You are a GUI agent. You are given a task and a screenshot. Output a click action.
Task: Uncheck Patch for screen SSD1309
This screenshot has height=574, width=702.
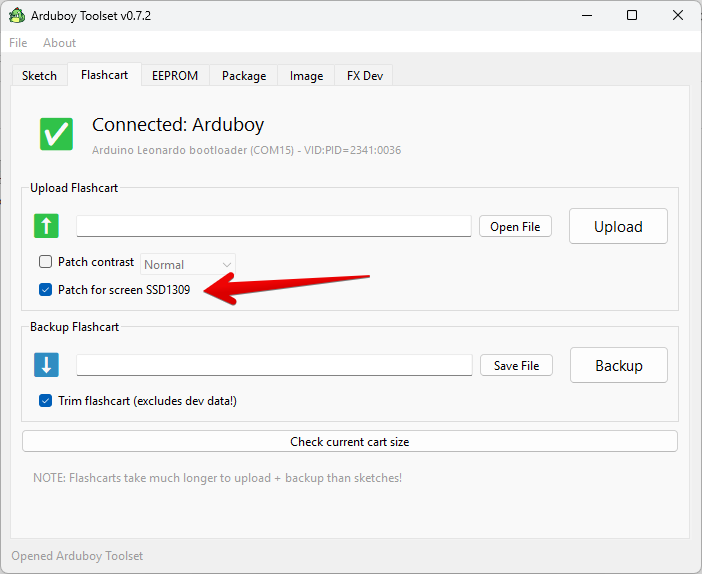click(x=45, y=290)
